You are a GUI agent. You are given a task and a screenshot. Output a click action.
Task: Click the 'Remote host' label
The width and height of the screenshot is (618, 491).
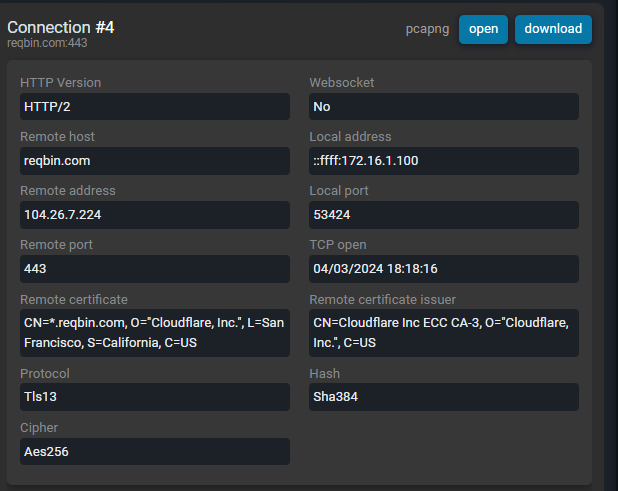57,137
